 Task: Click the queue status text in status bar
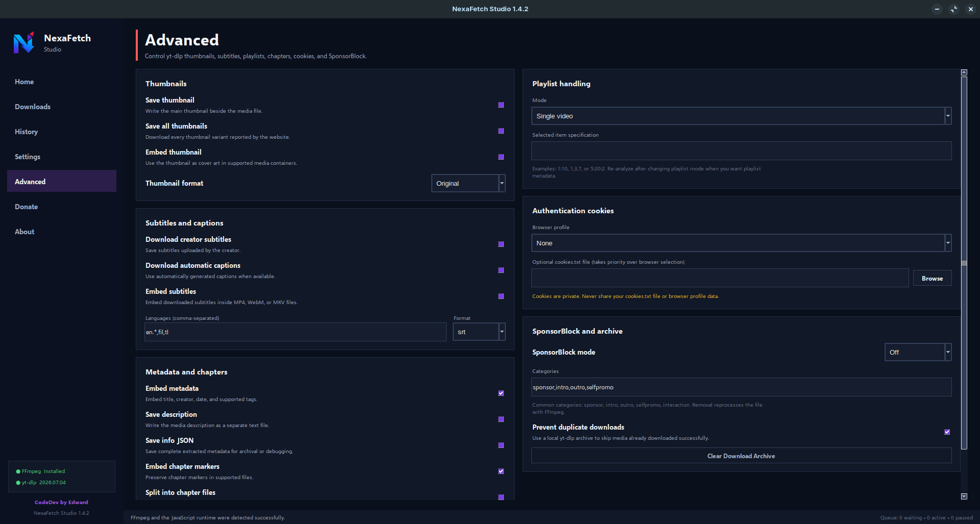(926, 518)
